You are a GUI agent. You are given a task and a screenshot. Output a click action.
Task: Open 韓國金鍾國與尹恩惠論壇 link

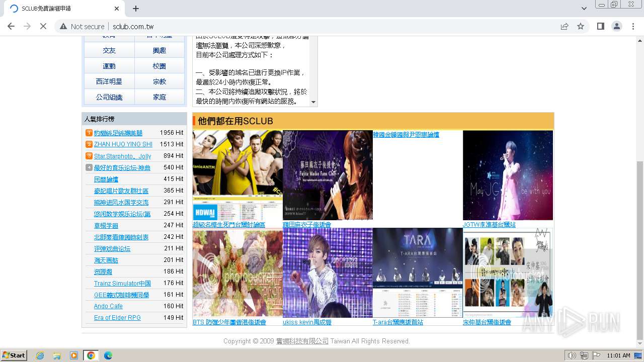(406, 134)
